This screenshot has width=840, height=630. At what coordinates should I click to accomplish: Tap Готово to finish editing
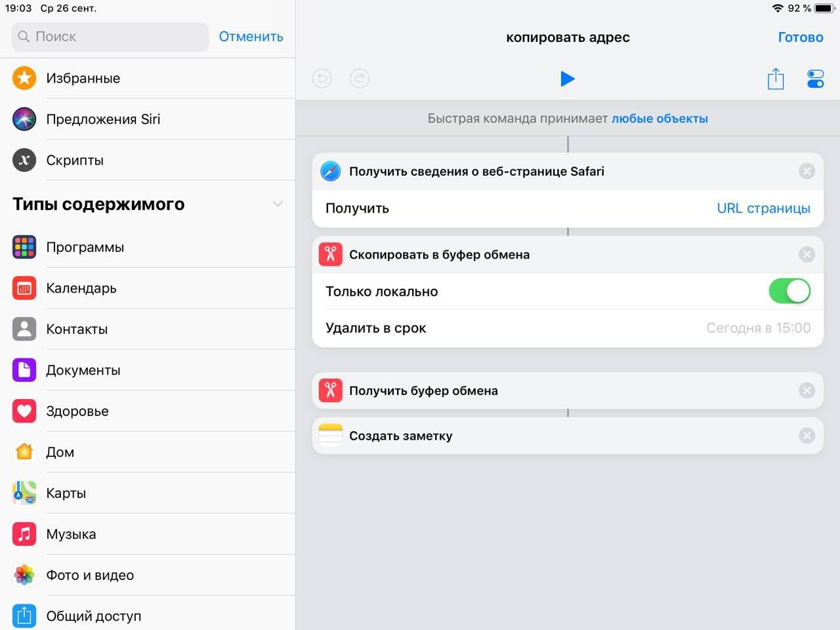(801, 37)
